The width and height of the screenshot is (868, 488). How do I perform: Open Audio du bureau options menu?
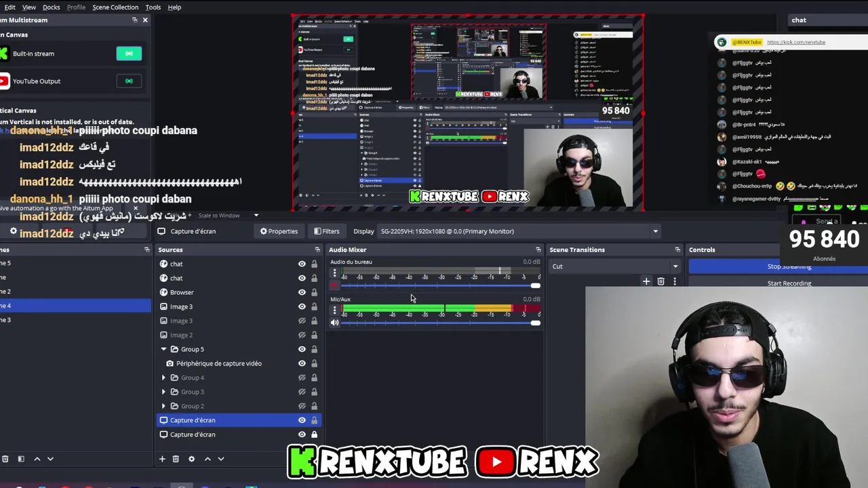pyautogui.click(x=334, y=272)
